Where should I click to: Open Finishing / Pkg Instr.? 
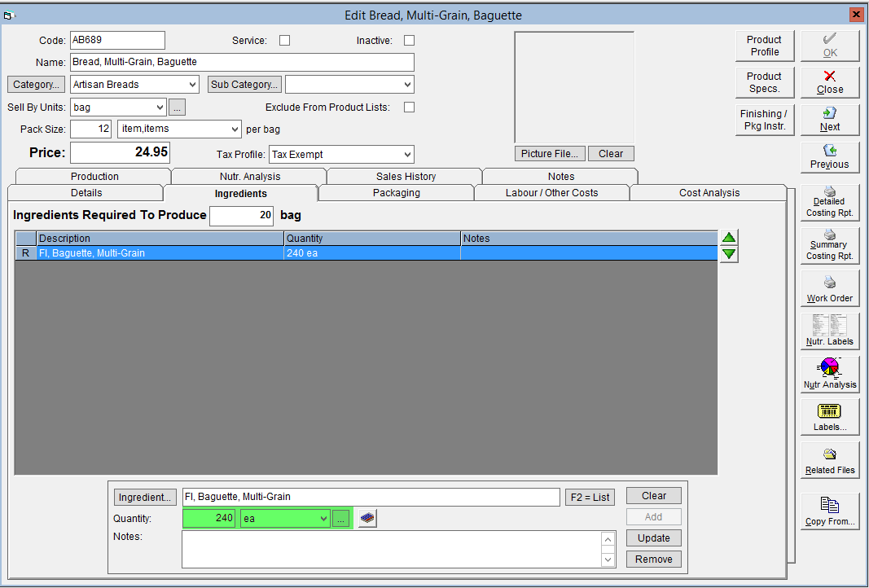click(x=764, y=120)
